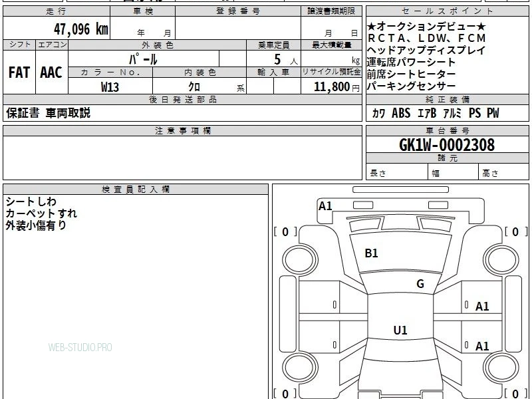
Task: Click the mileage value 47,096 km
Action: pyautogui.click(x=81, y=29)
